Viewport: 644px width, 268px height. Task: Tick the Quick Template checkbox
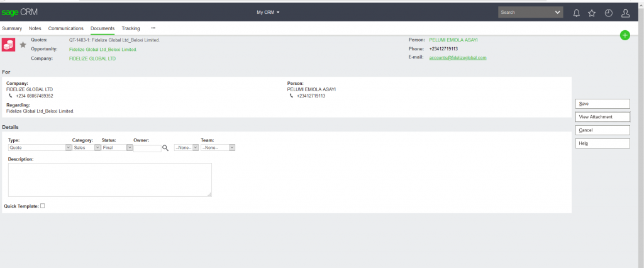(x=43, y=206)
